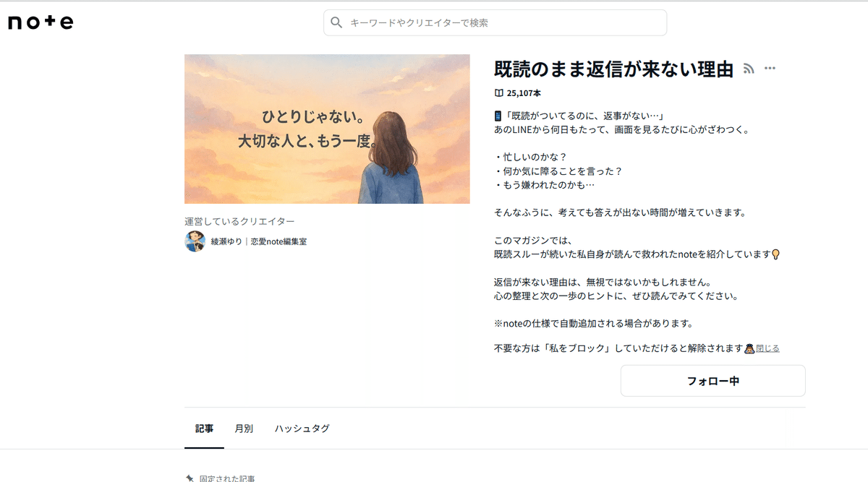
Task: Select the 記事 tab
Action: tap(205, 429)
